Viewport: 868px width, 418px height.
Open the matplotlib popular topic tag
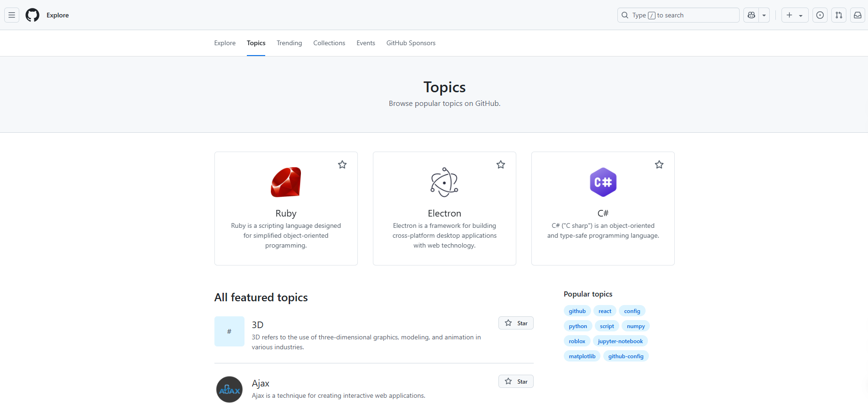(582, 356)
